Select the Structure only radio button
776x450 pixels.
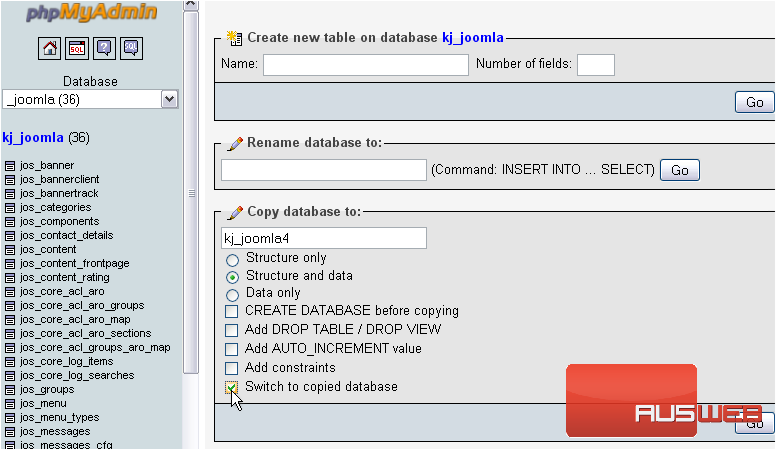click(232, 259)
